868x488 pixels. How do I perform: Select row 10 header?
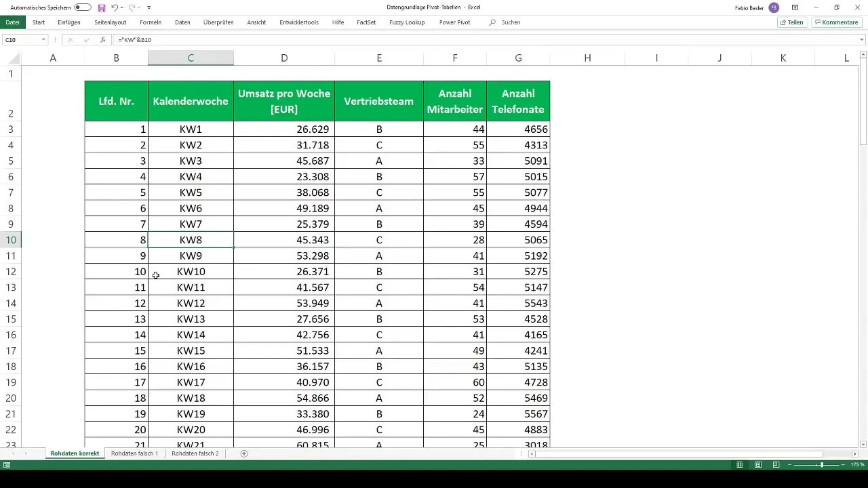[11, 240]
